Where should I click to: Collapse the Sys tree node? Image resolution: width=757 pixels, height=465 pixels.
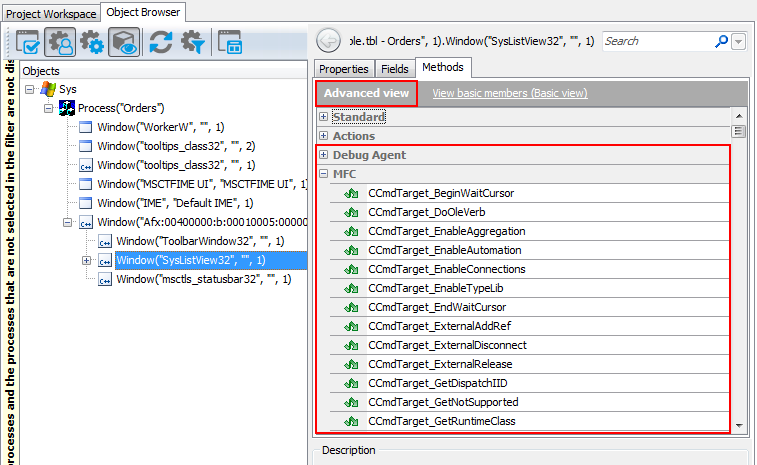point(30,89)
